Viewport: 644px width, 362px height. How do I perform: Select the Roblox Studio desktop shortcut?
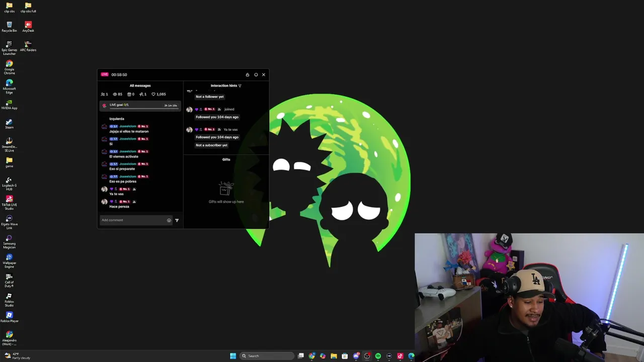pyautogui.click(x=9, y=300)
